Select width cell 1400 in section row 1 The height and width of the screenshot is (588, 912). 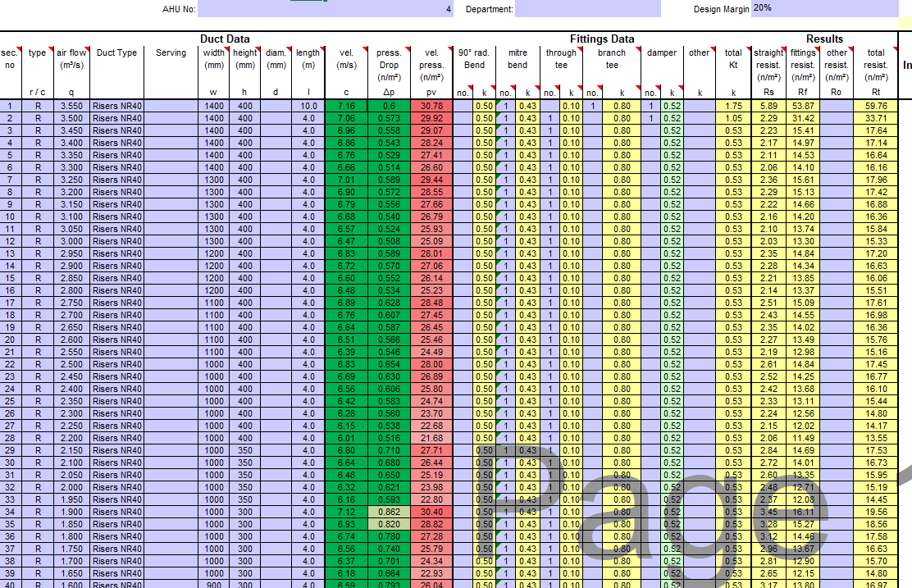(214, 106)
